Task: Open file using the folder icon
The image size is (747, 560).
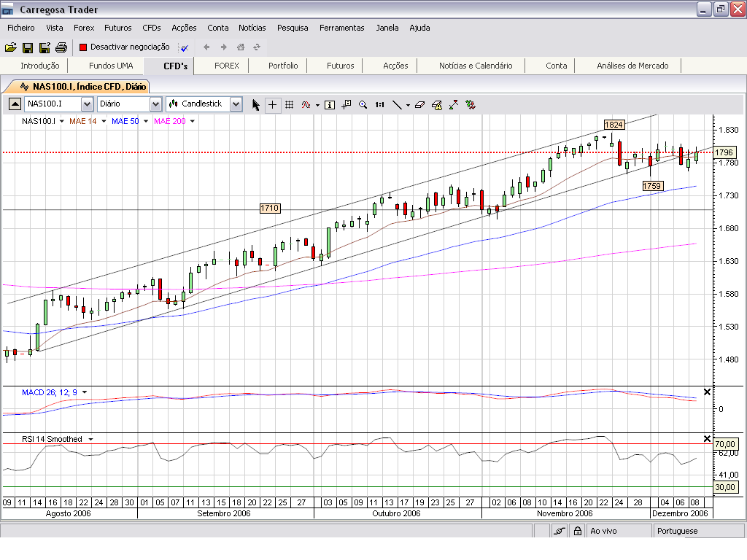Action: tap(10, 47)
